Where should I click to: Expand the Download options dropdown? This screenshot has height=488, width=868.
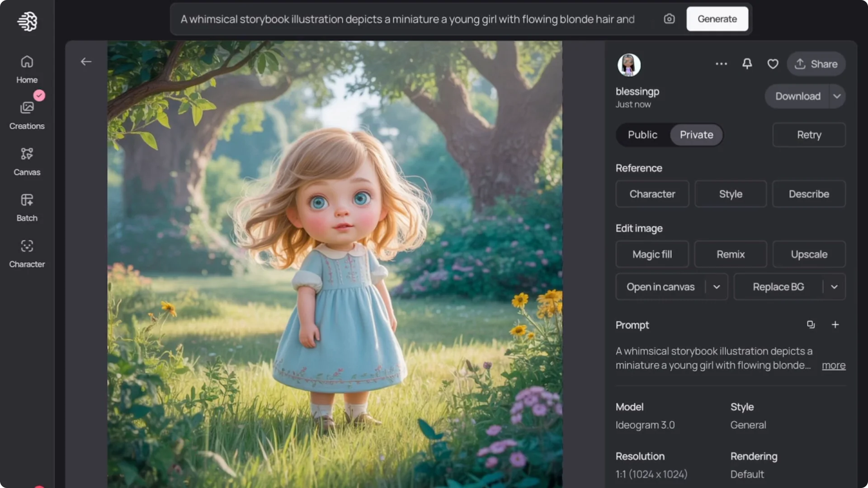click(837, 96)
